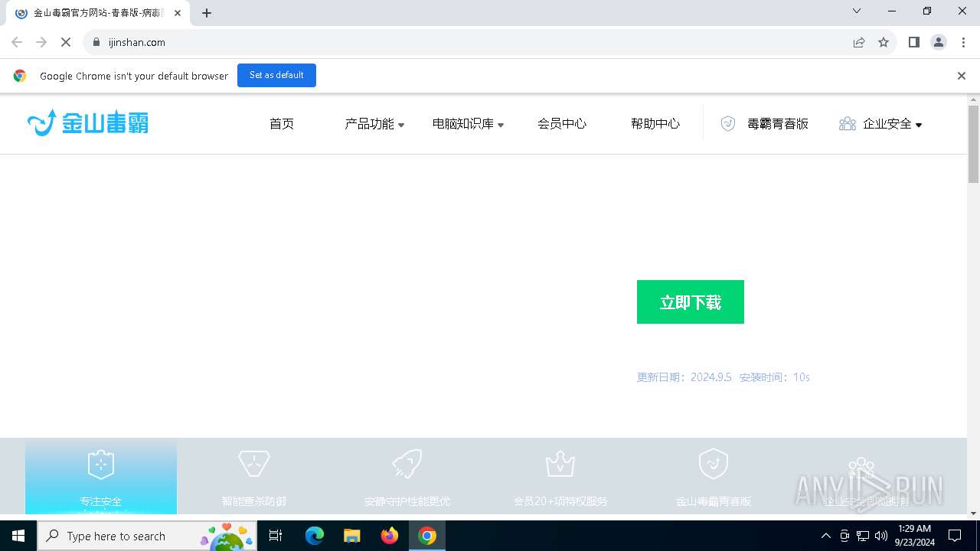
Task: Dismiss the default browser info bar
Action: pyautogui.click(x=962, y=76)
